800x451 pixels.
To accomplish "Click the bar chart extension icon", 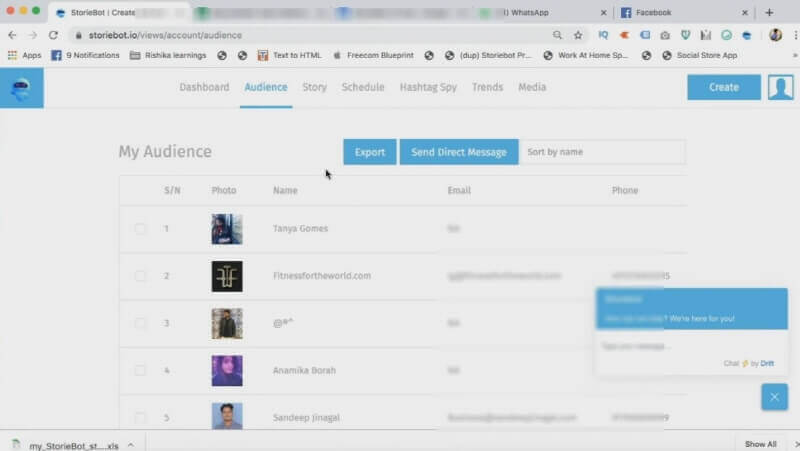I will point(706,35).
